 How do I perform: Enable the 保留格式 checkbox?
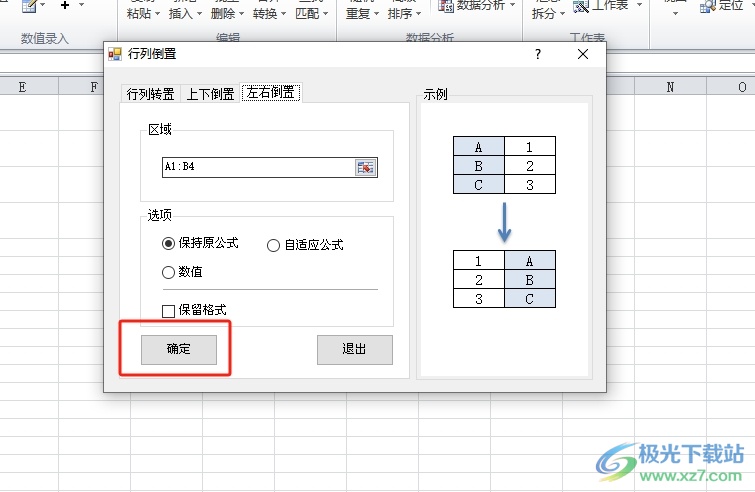[169, 311]
